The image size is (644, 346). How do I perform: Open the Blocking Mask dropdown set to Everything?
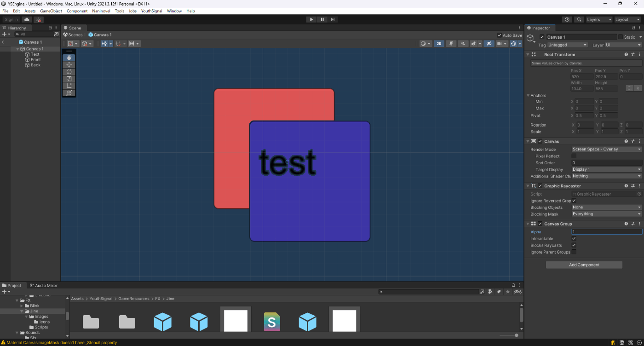(x=606, y=213)
